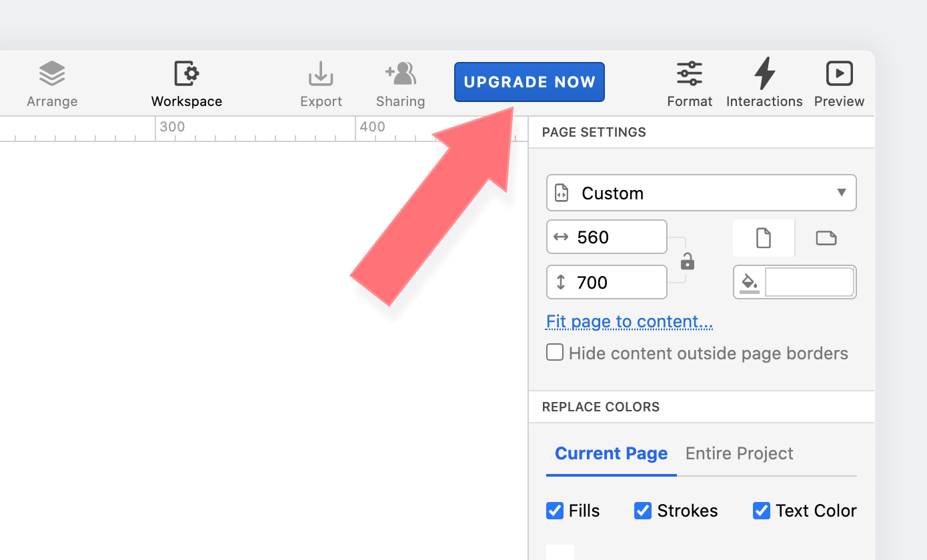927x560 pixels.
Task: Disable the Text Color checkbox
Action: (x=762, y=511)
